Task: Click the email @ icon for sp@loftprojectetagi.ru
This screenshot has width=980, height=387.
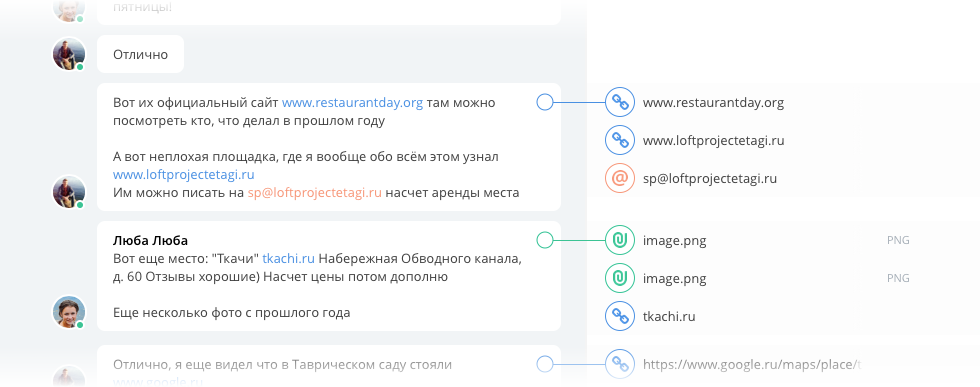Action: click(x=620, y=178)
